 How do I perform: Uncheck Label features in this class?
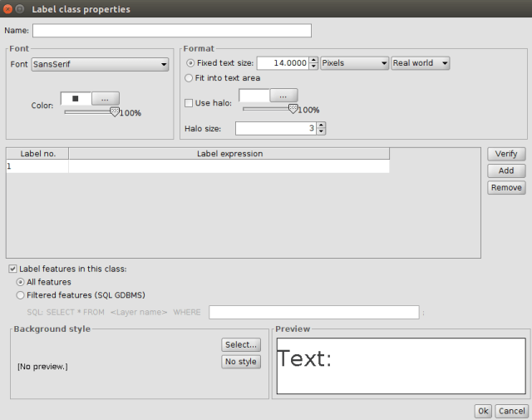[x=12, y=269]
